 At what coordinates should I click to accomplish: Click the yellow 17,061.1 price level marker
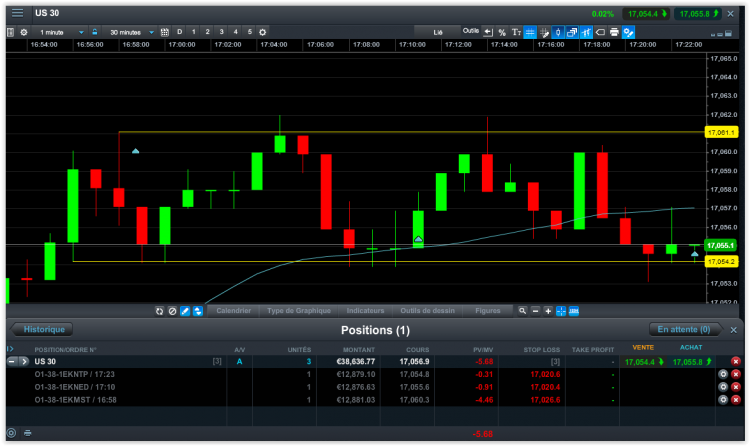(x=721, y=132)
